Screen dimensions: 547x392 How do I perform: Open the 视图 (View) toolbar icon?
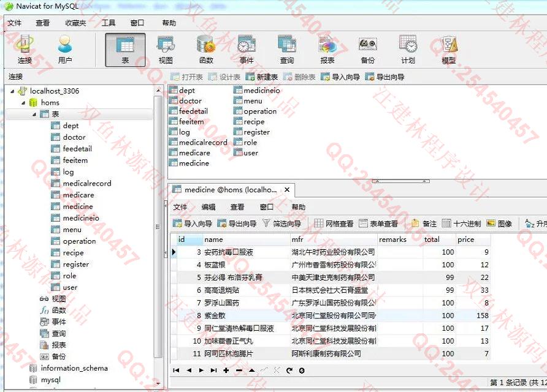166,50
